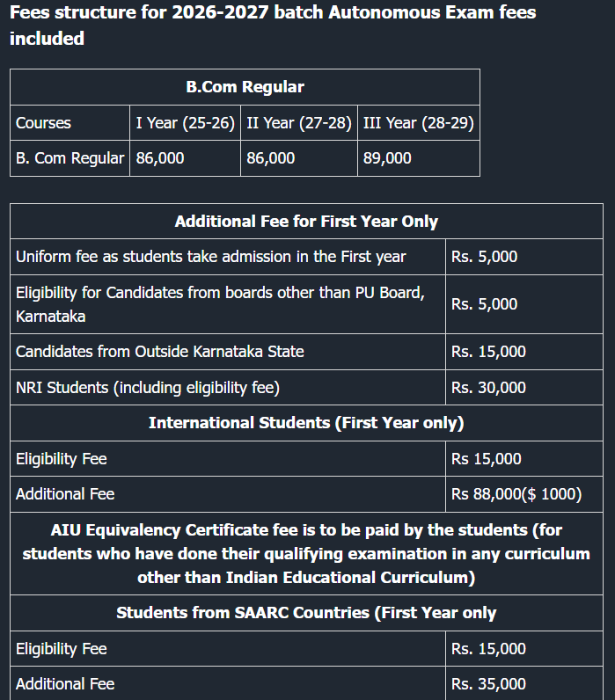The width and height of the screenshot is (615, 700).
Task: Select "Candidates from Outside Karnataka State" cell
Action: [160, 352]
